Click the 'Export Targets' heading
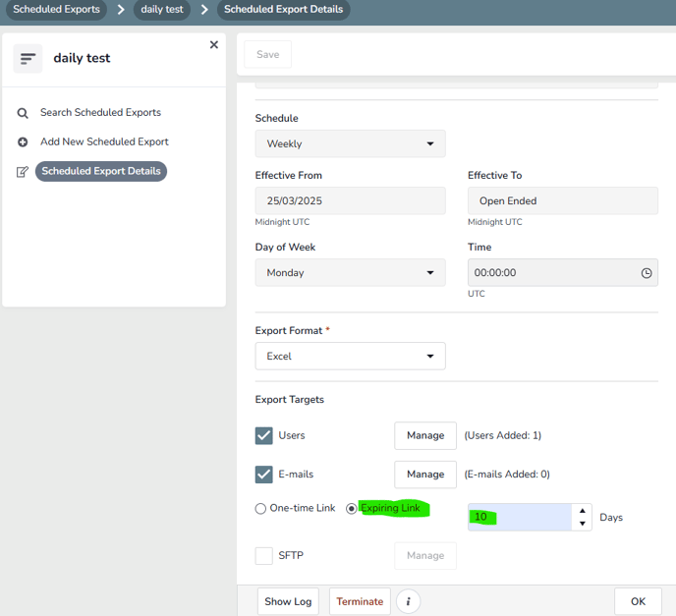This screenshot has height=616, width=676. [289, 400]
